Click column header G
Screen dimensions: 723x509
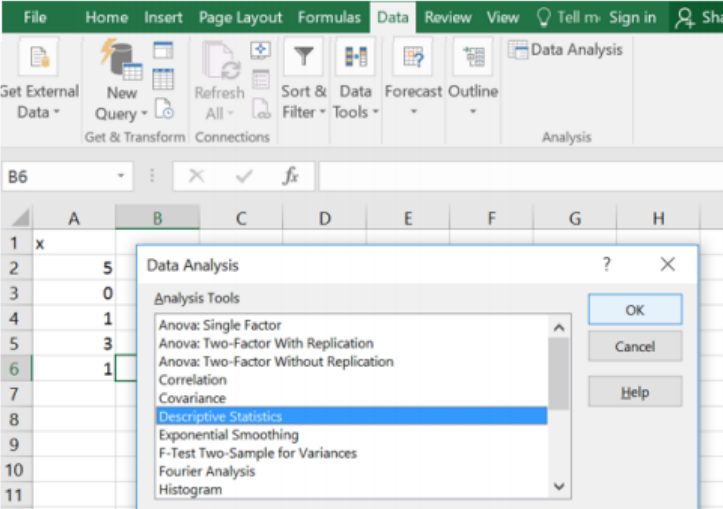(x=575, y=218)
